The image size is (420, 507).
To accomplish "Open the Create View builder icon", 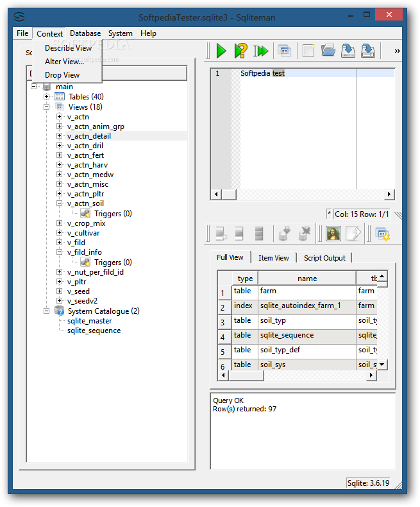I will 285,51.
